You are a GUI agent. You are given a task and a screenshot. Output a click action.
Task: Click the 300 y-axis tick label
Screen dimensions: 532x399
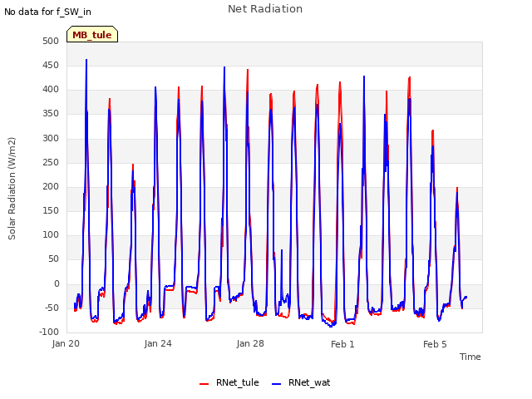tap(51, 138)
